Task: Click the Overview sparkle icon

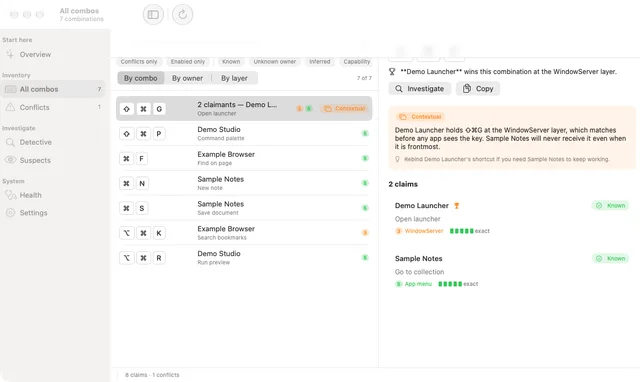Action: click(10, 54)
